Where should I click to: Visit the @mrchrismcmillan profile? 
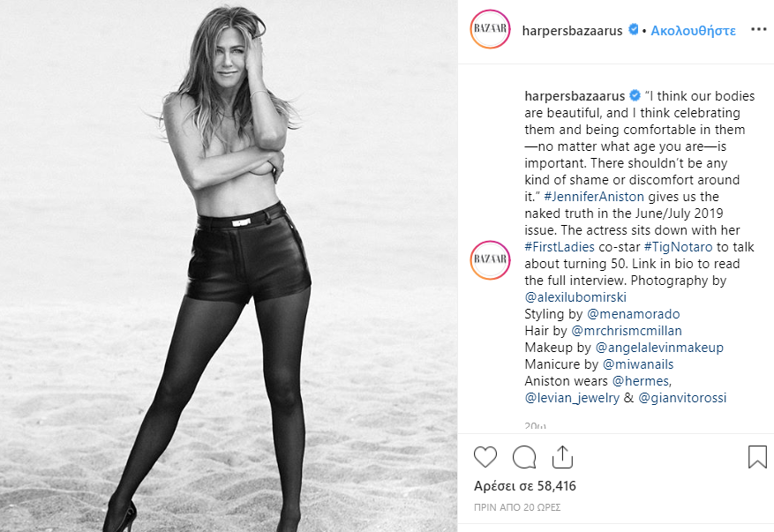pos(627,331)
